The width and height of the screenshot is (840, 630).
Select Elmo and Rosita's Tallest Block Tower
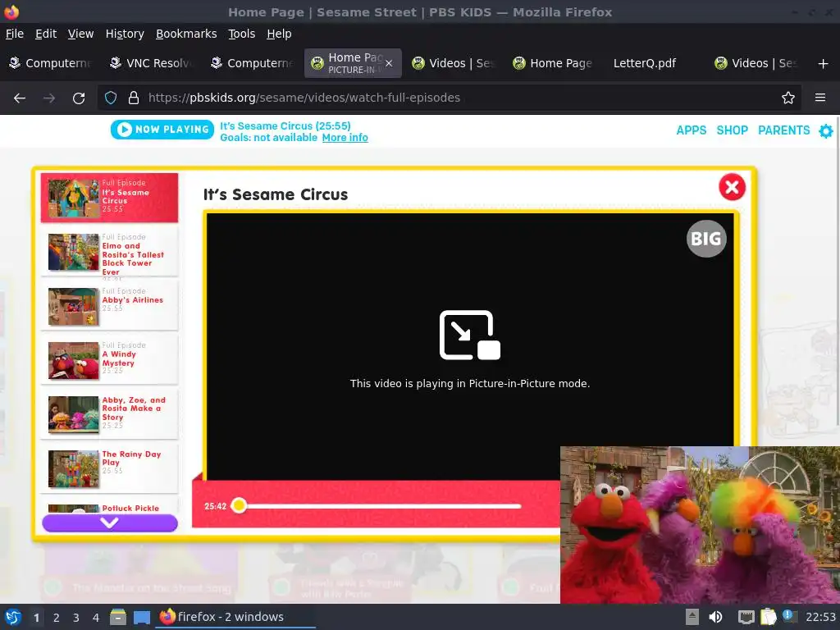tap(109, 252)
